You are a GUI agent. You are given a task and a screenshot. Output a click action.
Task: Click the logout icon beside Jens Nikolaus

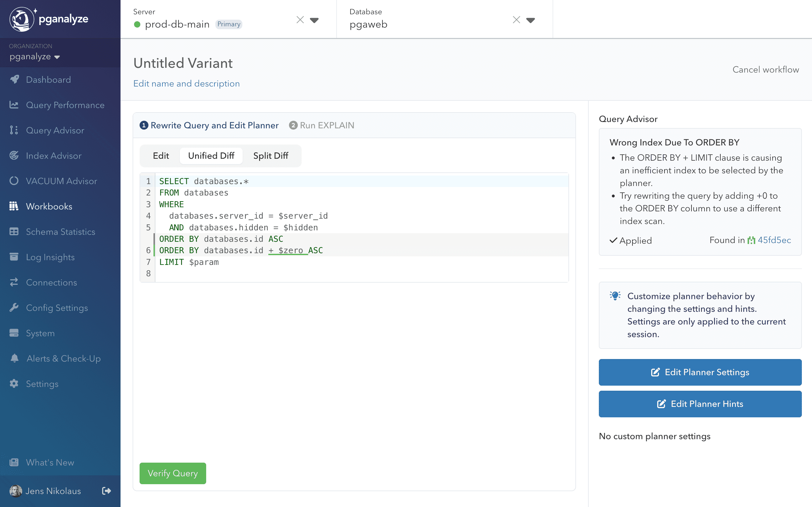coord(106,491)
